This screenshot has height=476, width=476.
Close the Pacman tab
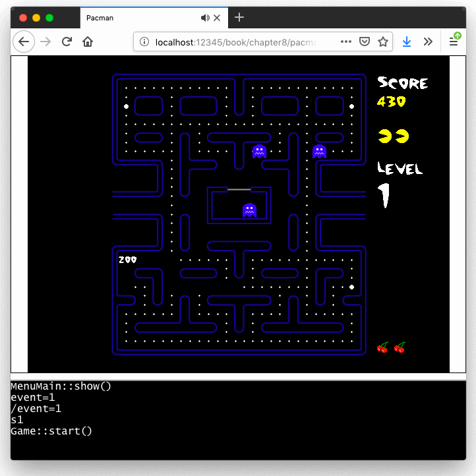(217, 18)
